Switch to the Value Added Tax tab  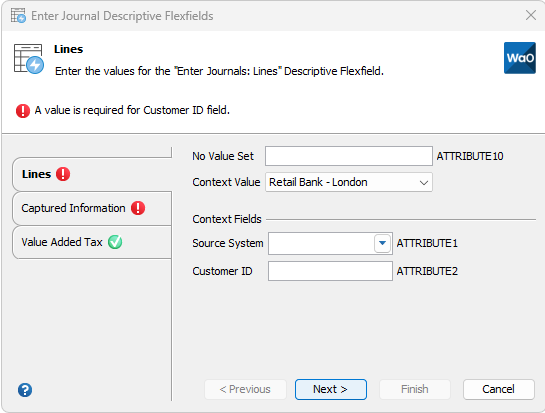(x=92, y=242)
